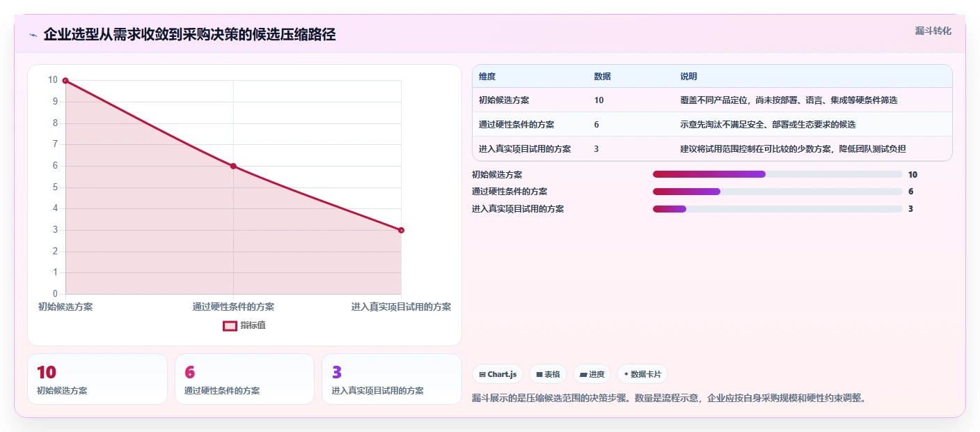The height and width of the screenshot is (432, 980).
Task: Toggle the 指标值 legend swatch
Action: [x=230, y=325]
